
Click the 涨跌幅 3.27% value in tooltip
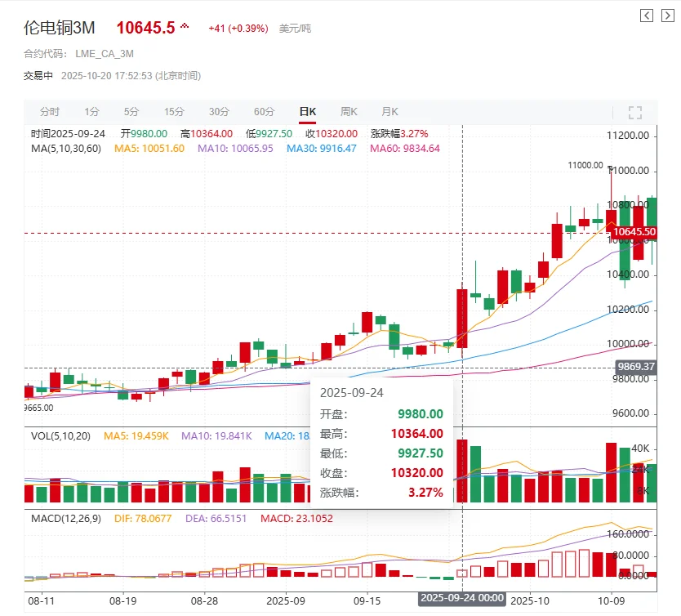point(425,493)
